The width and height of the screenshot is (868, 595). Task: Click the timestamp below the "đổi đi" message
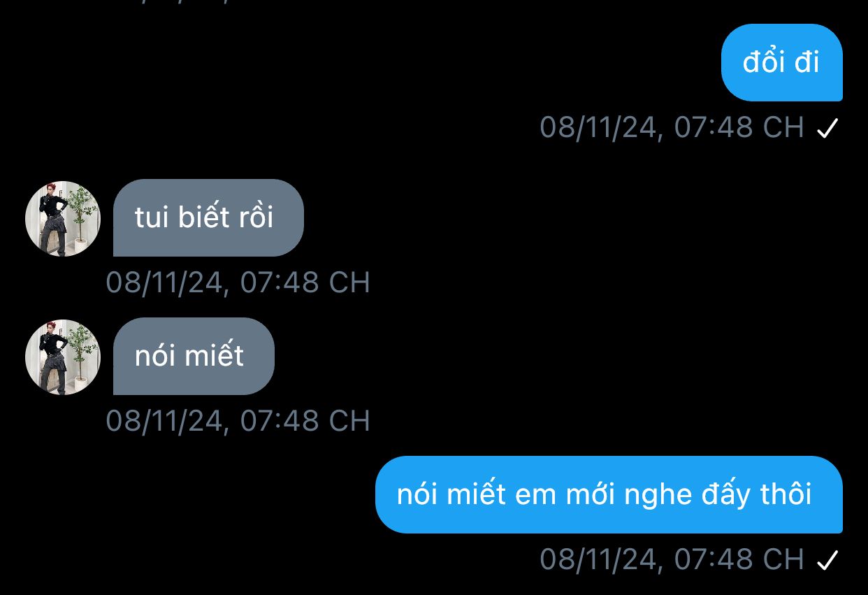tap(672, 127)
